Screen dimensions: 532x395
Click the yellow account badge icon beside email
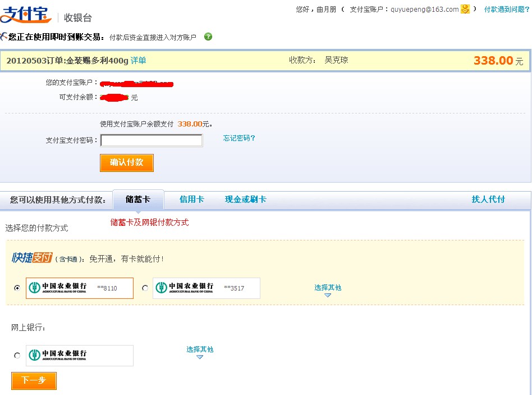465,9
